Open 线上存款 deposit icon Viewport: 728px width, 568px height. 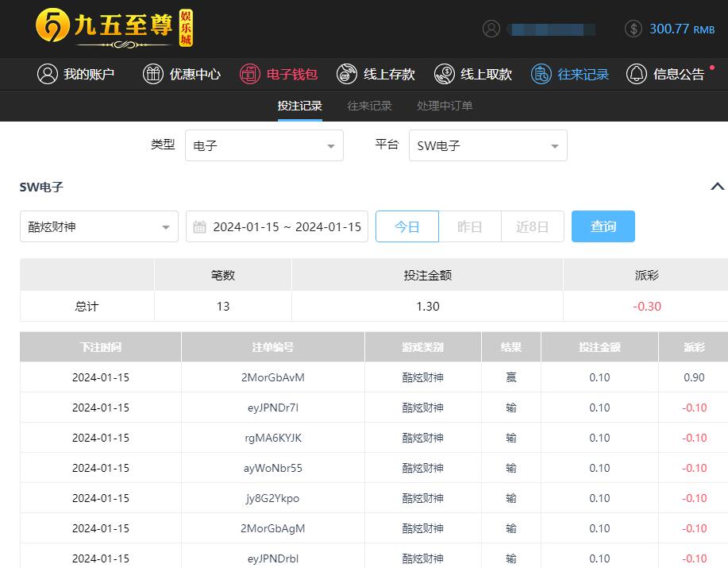(x=347, y=74)
